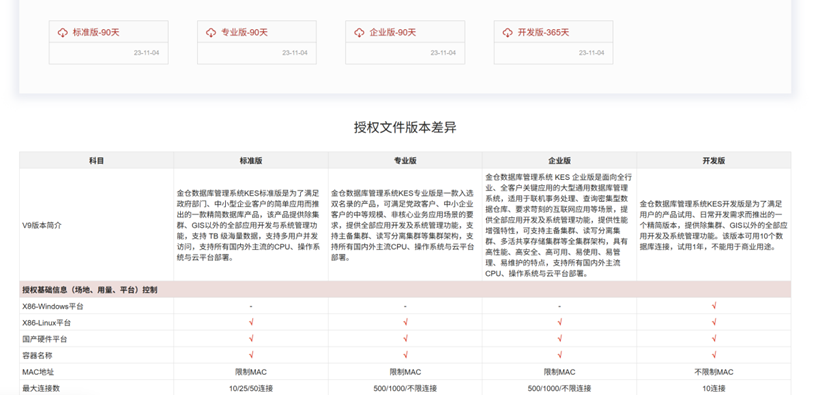Click the 500/1000/不限连接 cell under 专业版

point(405,388)
